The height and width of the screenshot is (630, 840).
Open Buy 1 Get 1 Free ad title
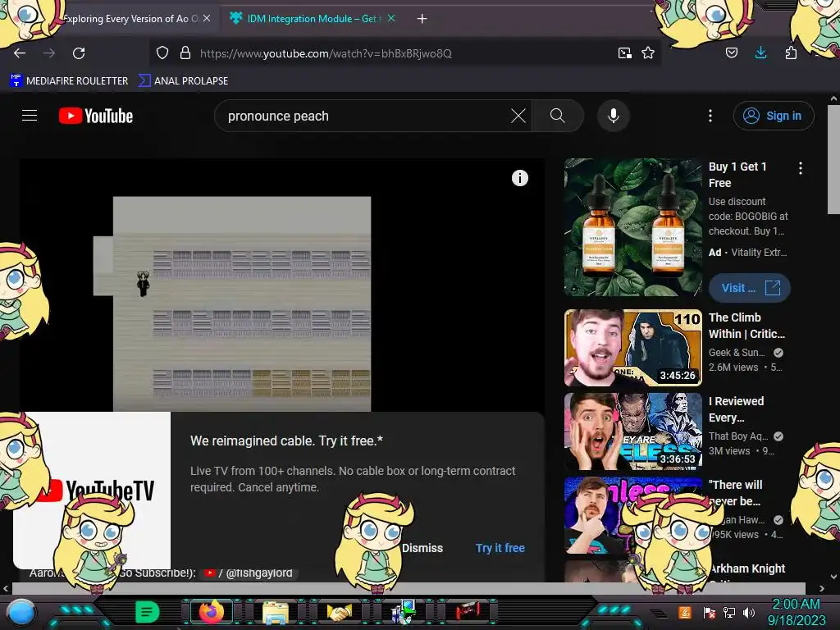coord(737,175)
